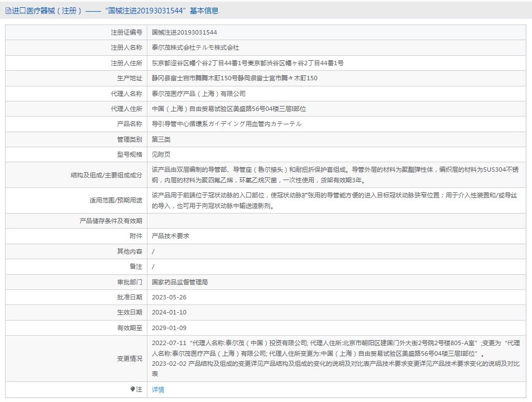Select the 备注 label
Image resolution: width=532 pixels, height=402 pixels.
[x=136, y=267]
